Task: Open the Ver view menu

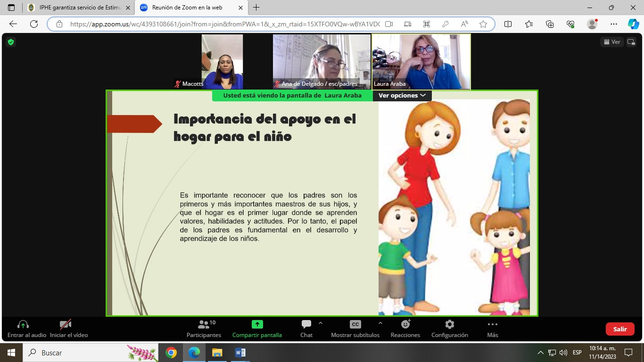Action: [612, 42]
